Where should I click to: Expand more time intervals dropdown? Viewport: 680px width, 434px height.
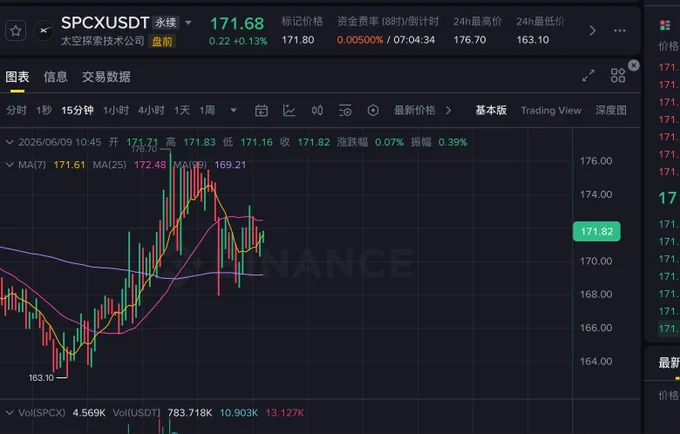(233, 111)
